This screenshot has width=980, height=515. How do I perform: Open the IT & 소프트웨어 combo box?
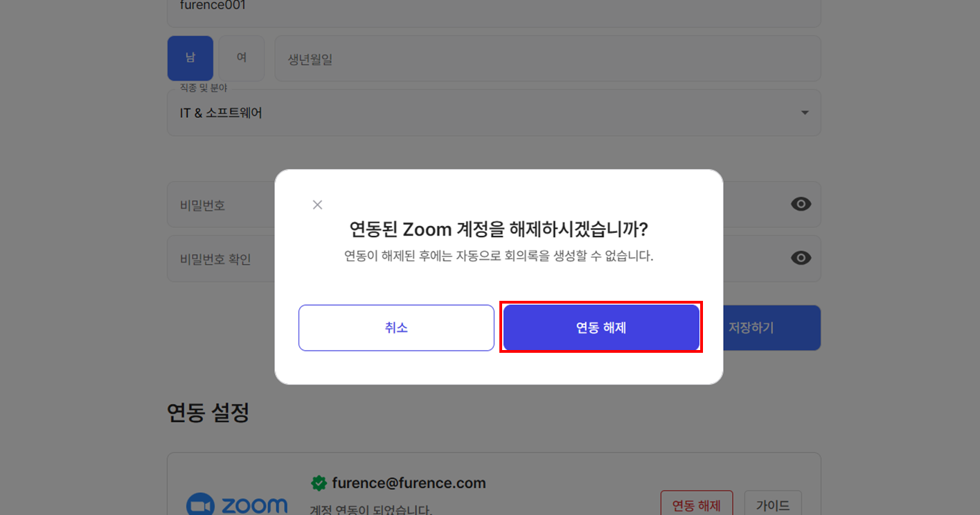tap(485, 113)
